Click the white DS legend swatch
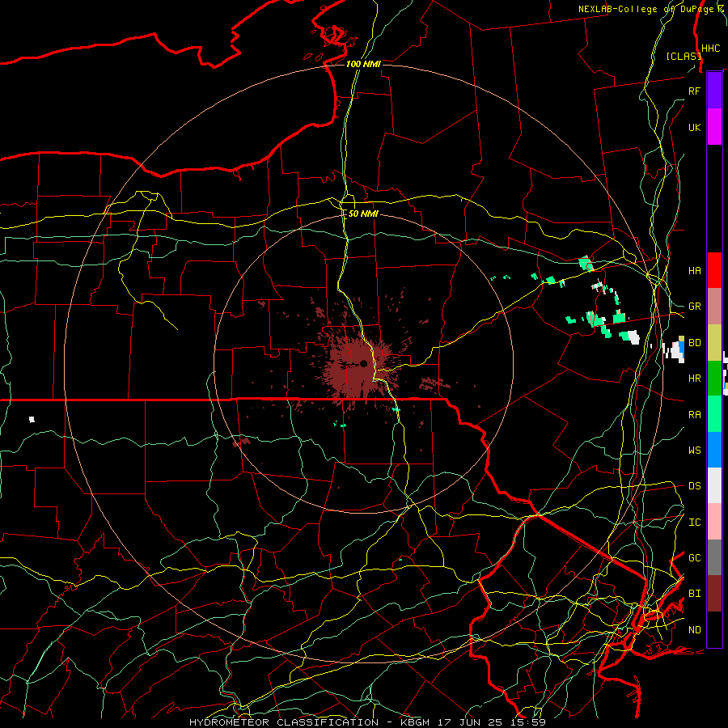The width and height of the screenshot is (728, 728). pos(714,485)
